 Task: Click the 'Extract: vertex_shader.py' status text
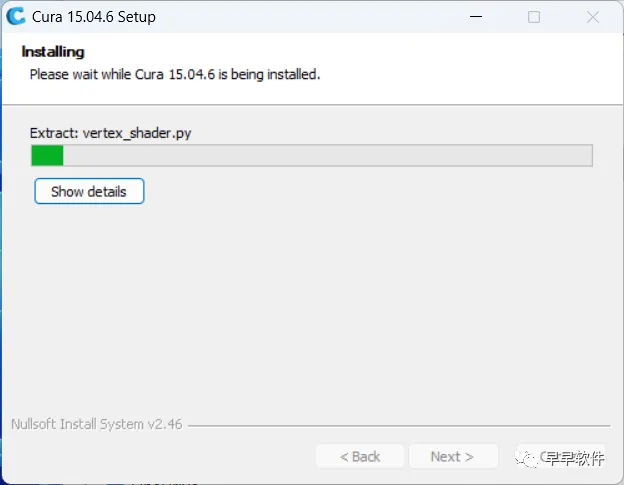111,133
